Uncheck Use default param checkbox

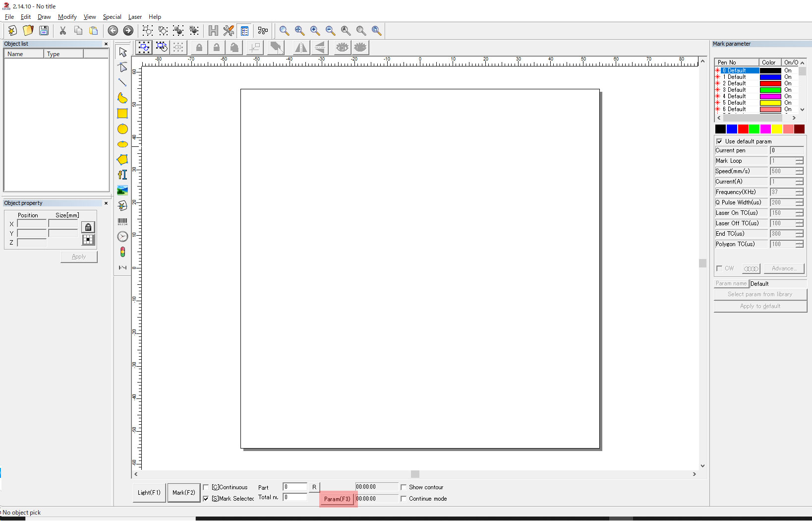pos(719,141)
